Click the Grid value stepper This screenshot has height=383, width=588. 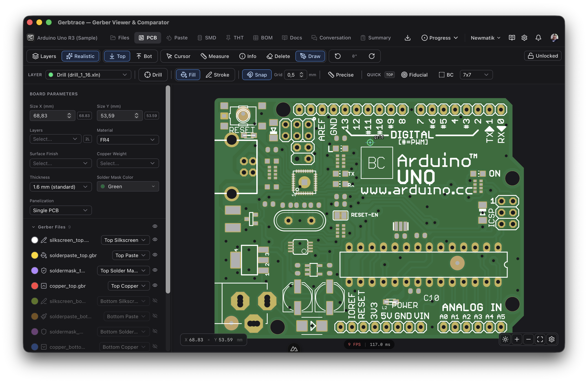(301, 75)
